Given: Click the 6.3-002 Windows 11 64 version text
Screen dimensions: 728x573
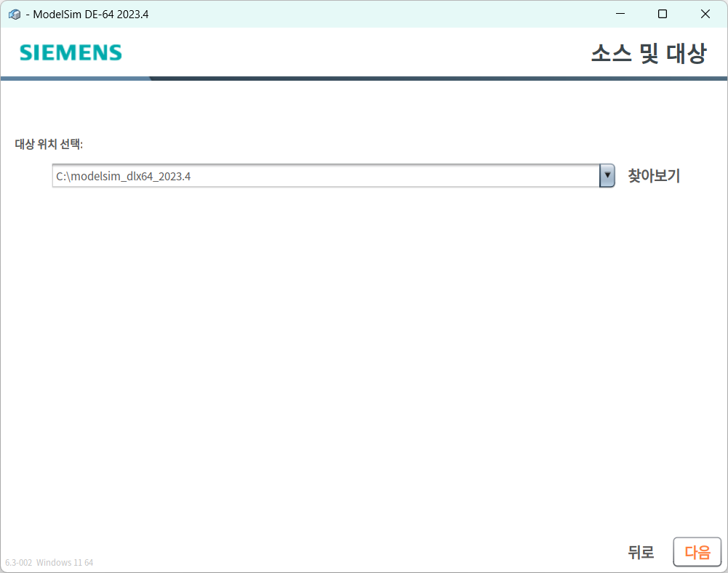Looking at the screenshot, I should (x=49, y=562).
